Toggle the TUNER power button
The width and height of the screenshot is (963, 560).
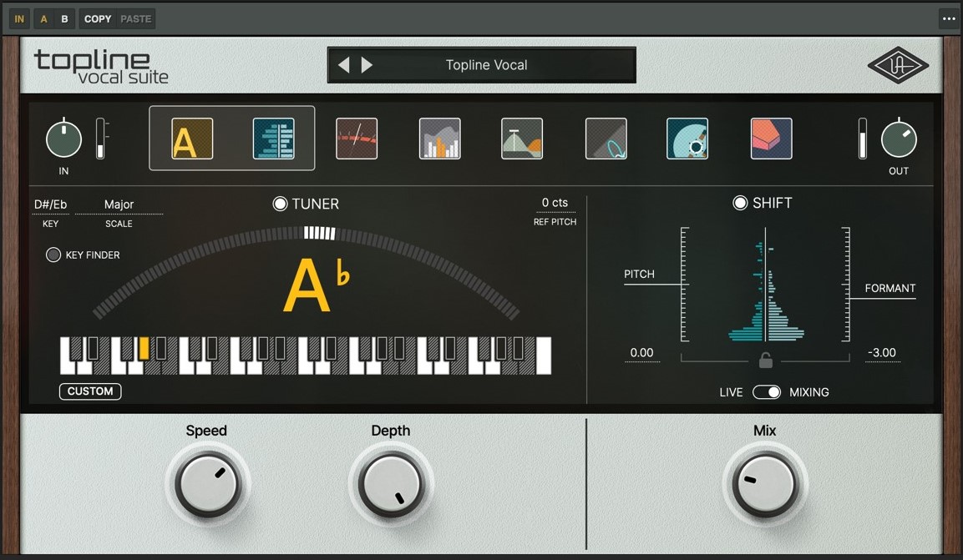281,204
